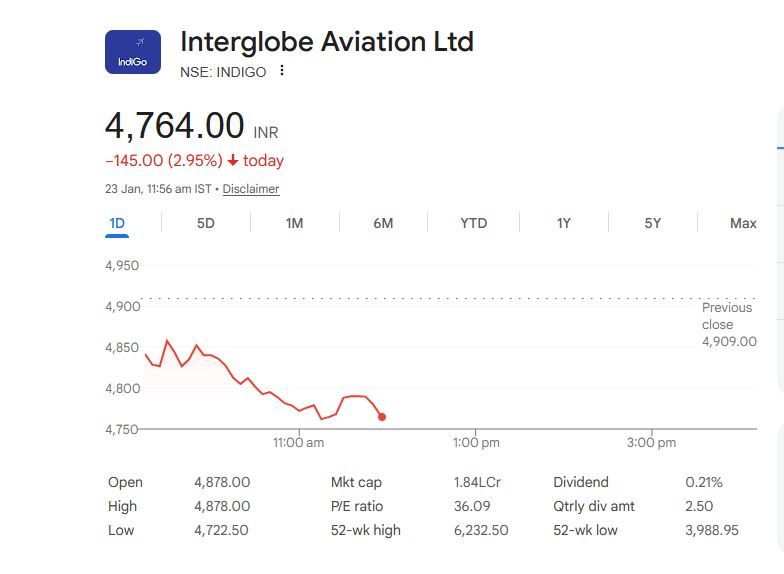The width and height of the screenshot is (784, 574).
Task: Click the 52-wk high value 6,232.50
Action: pyautogui.click(x=481, y=530)
